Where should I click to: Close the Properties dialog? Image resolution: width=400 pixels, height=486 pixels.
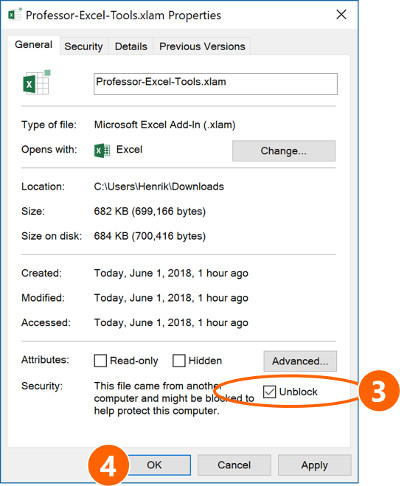pos(341,15)
